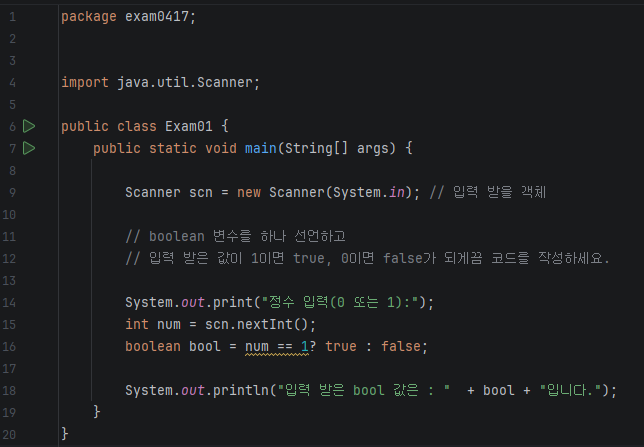Place cursor on 'scn.nextInt()' call
Screen dimensions: 644x447
pyautogui.click(x=256, y=324)
